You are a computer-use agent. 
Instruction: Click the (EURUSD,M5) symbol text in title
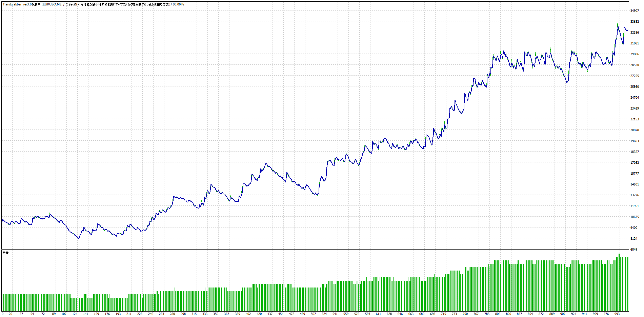tap(52, 4)
